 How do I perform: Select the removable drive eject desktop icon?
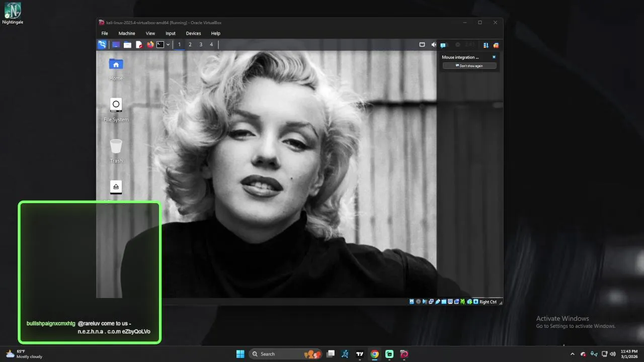click(116, 188)
